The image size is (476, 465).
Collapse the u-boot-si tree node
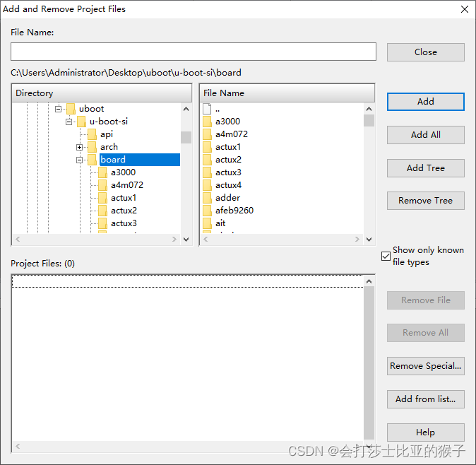[69, 122]
